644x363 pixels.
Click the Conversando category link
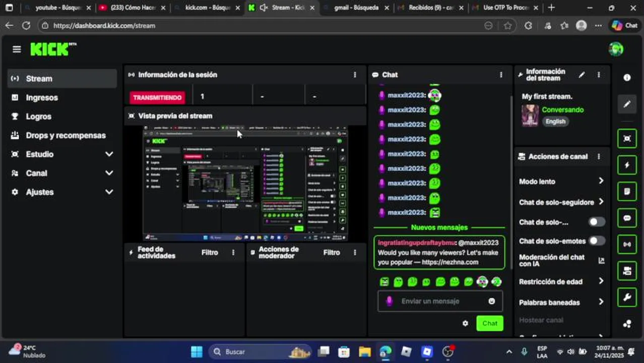pyautogui.click(x=563, y=109)
